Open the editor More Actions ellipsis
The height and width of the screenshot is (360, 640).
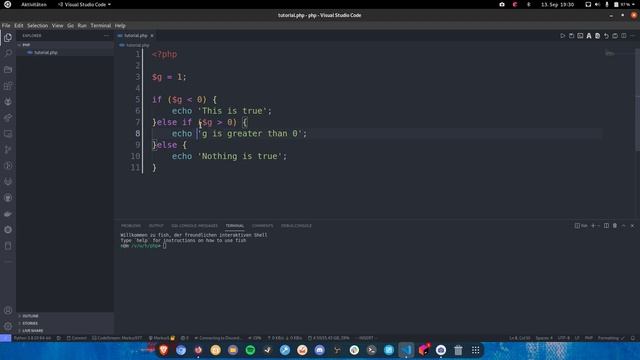click(632, 36)
